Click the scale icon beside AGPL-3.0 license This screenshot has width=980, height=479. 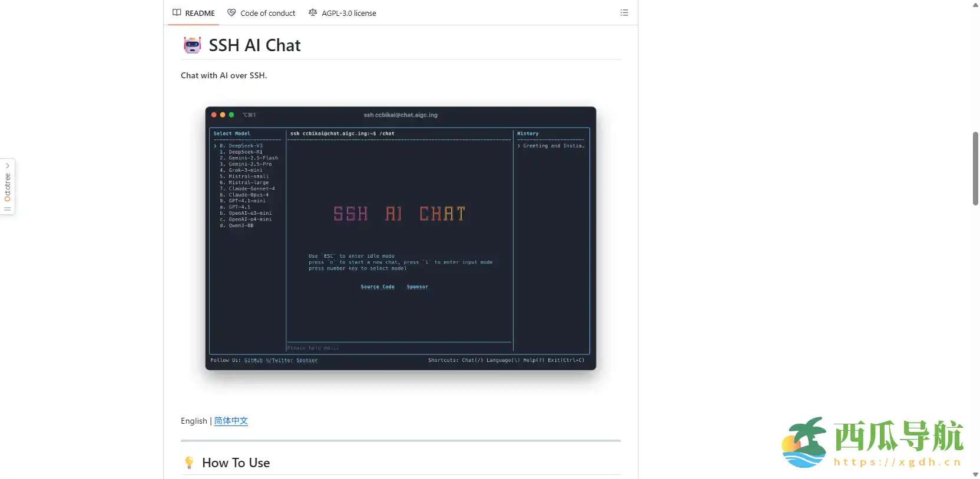(313, 13)
